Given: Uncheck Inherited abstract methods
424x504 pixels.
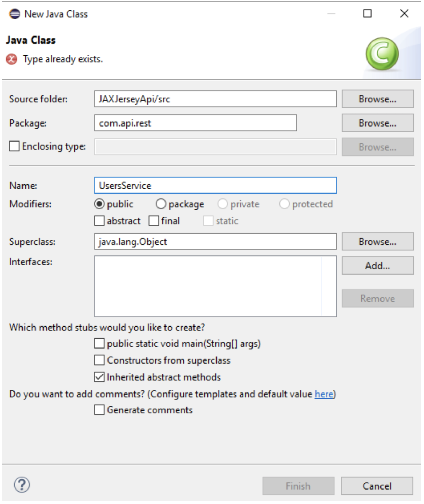Looking at the screenshot, I should coord(99,377).
